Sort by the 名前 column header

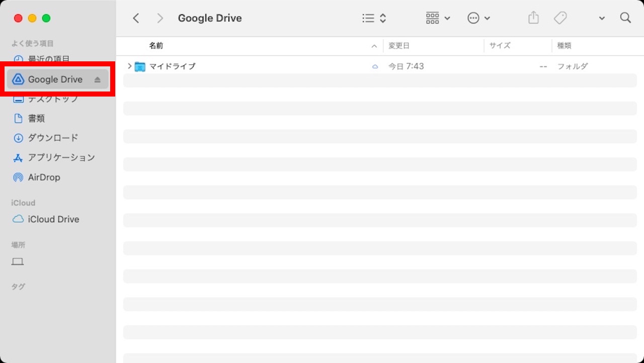[x=156, y=46]
